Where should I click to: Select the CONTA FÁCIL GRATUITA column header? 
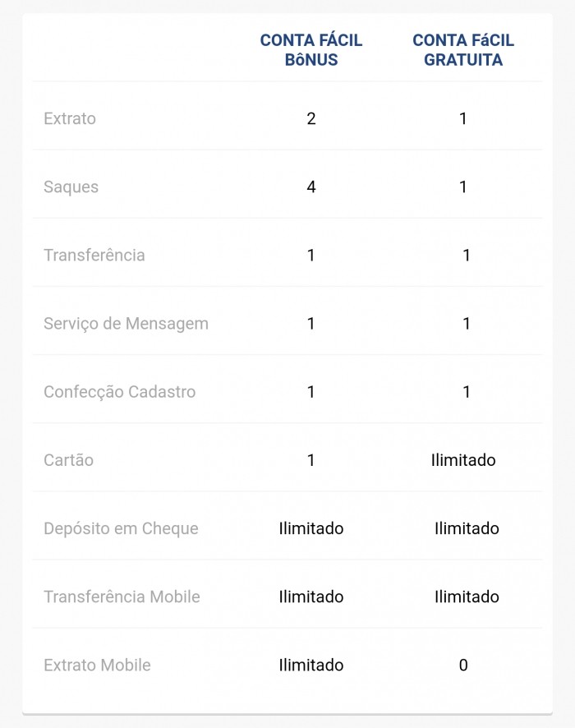(463, 50)
